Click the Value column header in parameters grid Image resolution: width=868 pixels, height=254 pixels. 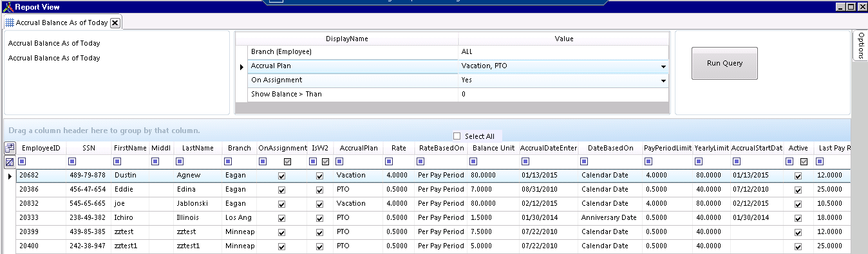pos(564,39)
